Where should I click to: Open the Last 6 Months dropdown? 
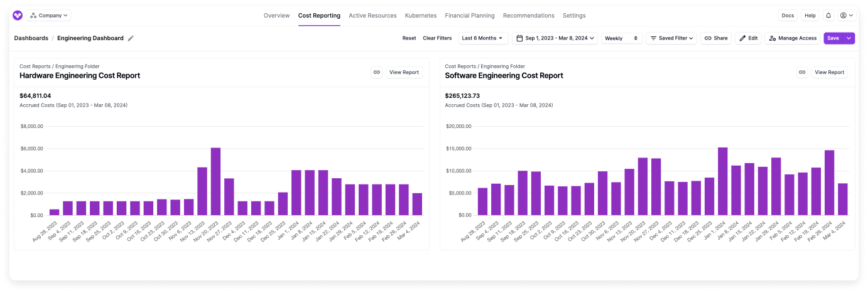[x=483, y=38]
